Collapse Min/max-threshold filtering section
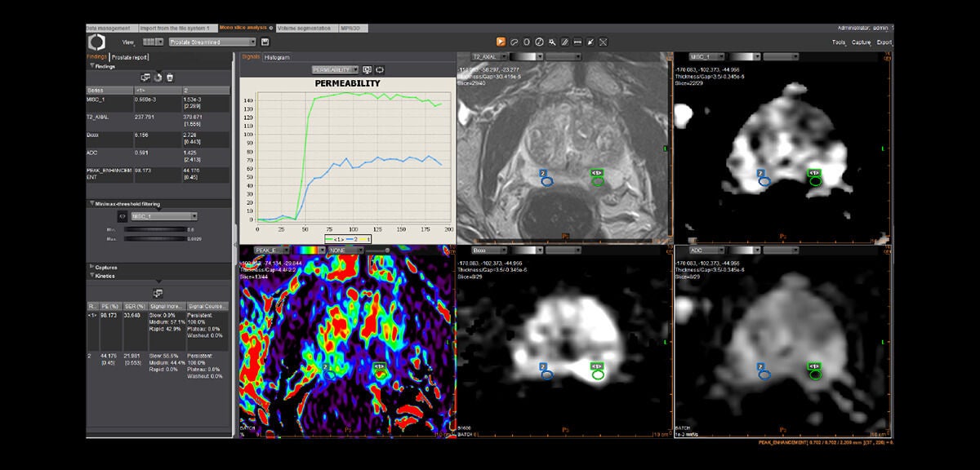This screenshot has width=980, height=470. click(x=92, y=203)
